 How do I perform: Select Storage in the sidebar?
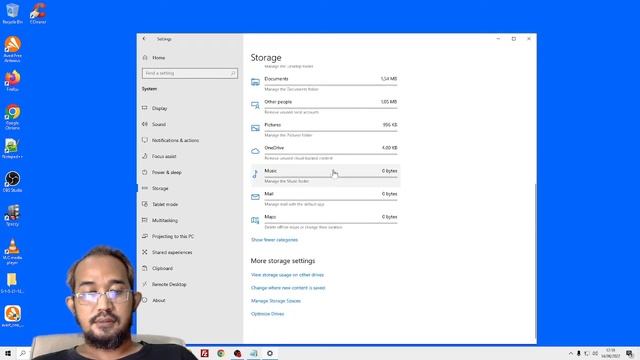(x=160, y=189)
